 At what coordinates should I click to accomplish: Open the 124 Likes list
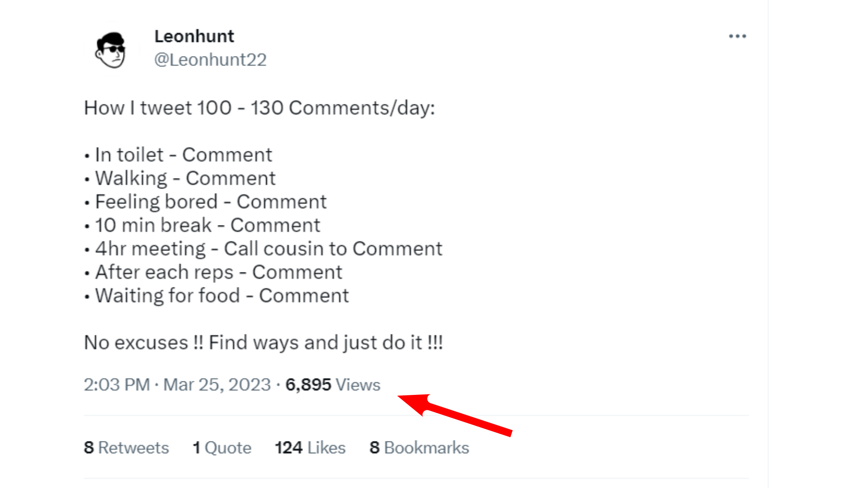coord(310,447)
